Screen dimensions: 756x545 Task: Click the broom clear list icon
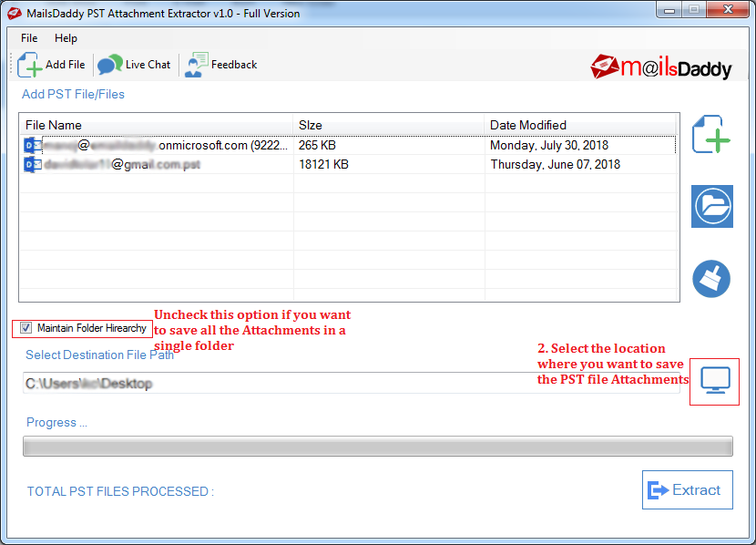coord(711,279)
